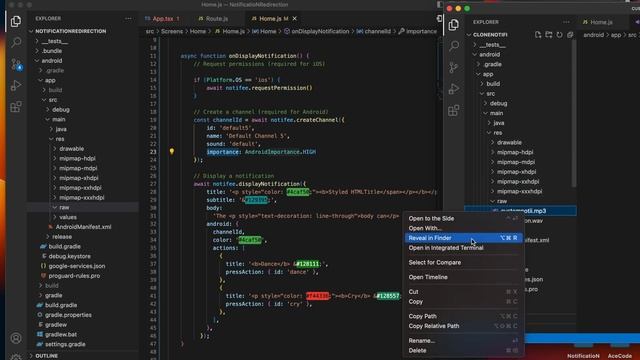Click Screens in the breadcrumb bar
Image resolution: width=640 pixels, height=360 pixels.
click(x=172, y=31)
